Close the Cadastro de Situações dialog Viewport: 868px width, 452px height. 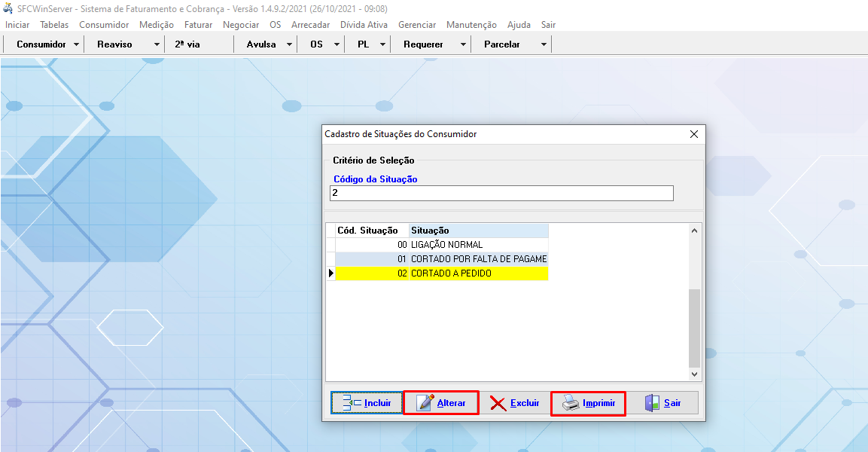pyautogui.click(x=694, y=134)
